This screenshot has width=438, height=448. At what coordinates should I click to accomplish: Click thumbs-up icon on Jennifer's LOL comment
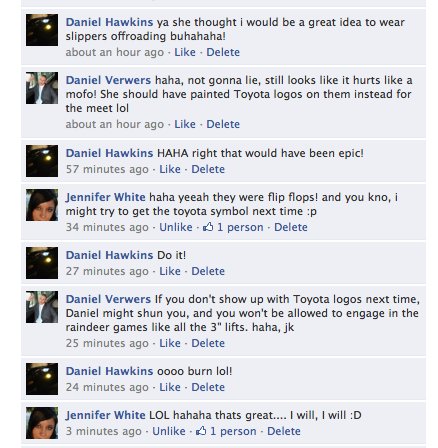click(x=201, y=431)
